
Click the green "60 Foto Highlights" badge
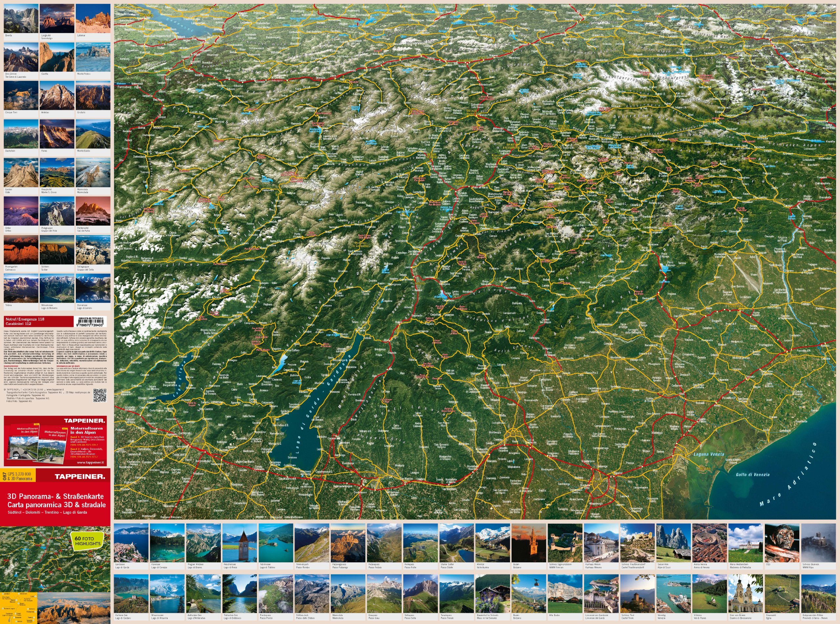point(88,541)
